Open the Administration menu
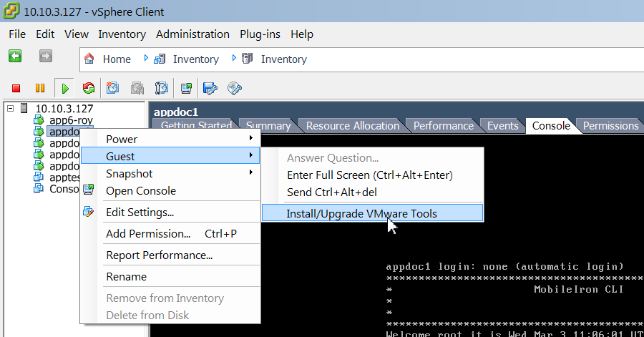The height and width of the screenshot is (337, 644). (192, 34)
